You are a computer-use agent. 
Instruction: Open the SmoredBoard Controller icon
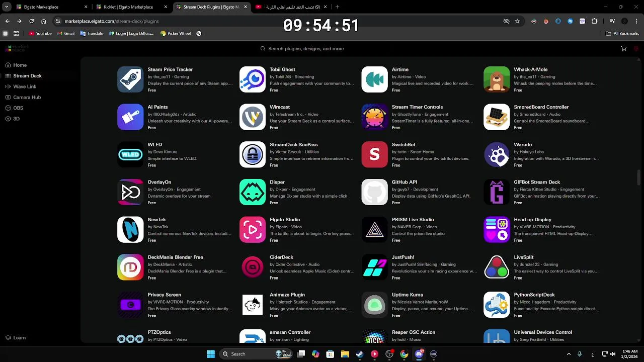click(497, 117)
